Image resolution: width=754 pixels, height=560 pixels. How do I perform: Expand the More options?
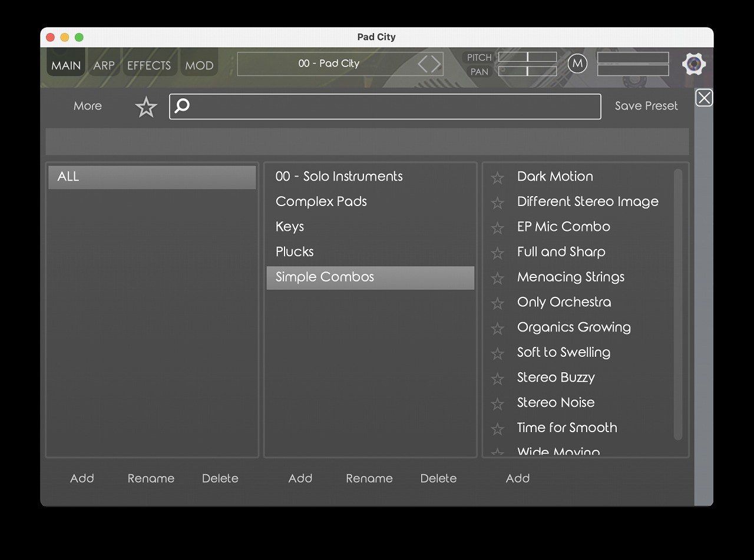click(88, 106)
